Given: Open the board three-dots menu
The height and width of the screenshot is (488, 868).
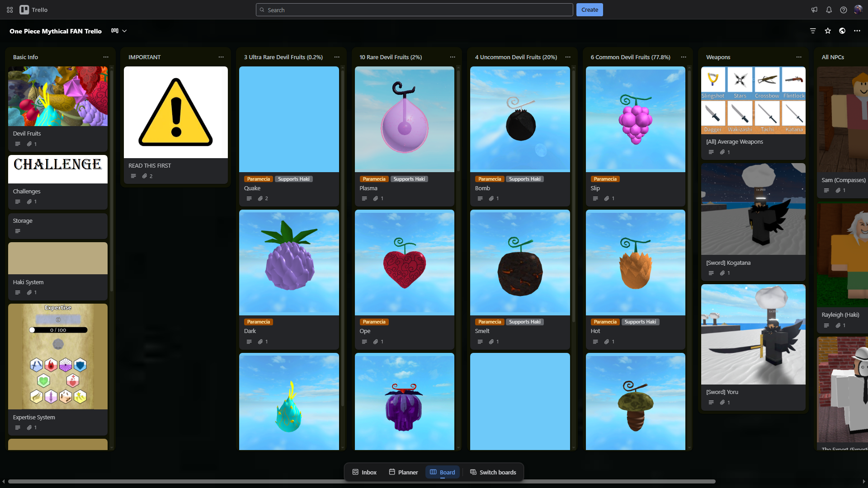Looking at the screenshot, I should pos(857,31).
